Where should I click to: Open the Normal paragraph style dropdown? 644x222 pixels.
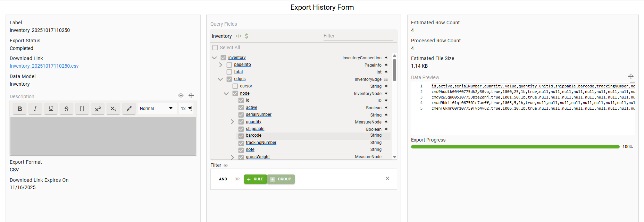click(x=157, y=109)
